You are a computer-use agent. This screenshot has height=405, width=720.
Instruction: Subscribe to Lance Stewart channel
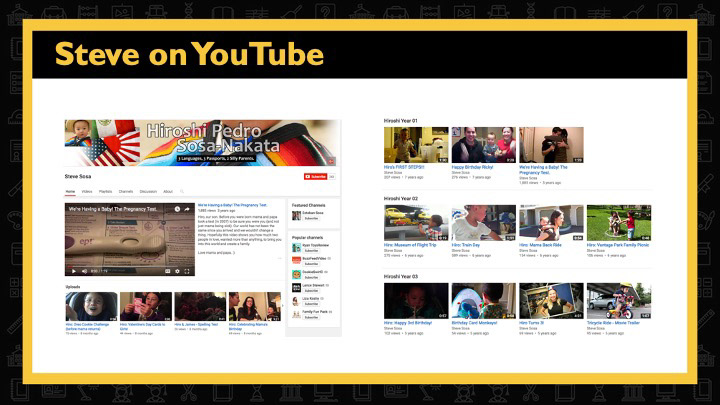311,291
